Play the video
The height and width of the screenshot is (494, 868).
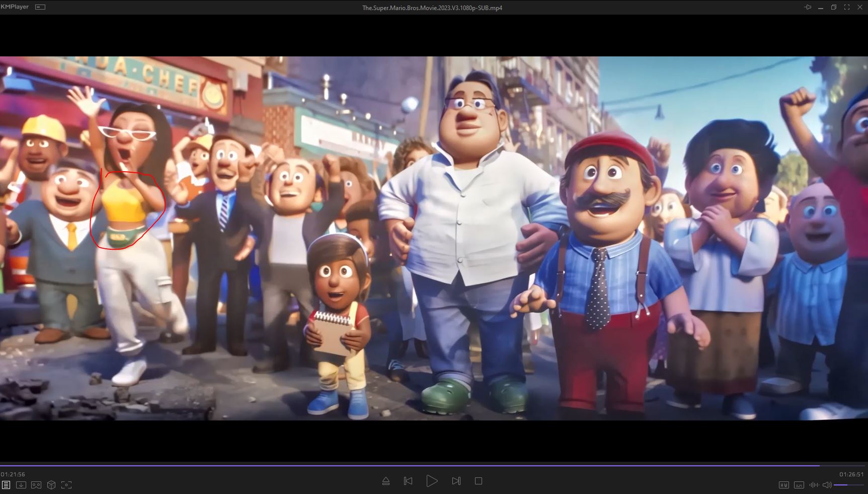click(x=432, y=481)
